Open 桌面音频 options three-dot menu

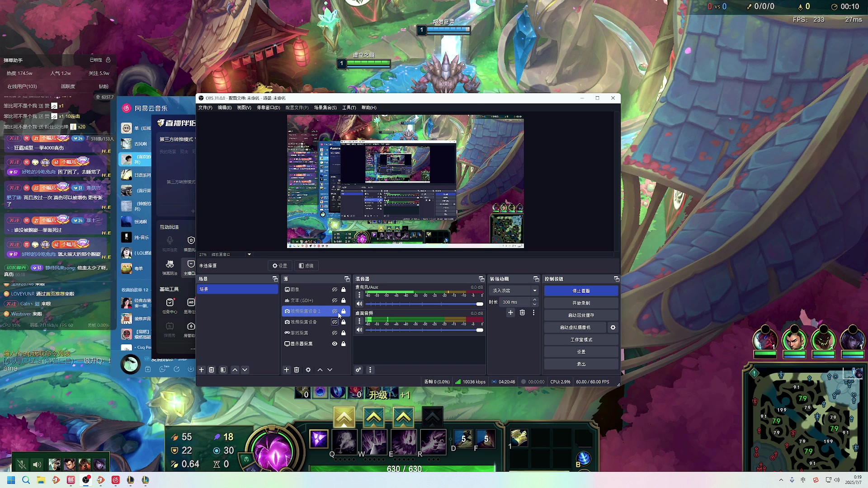tap(359, 321)
